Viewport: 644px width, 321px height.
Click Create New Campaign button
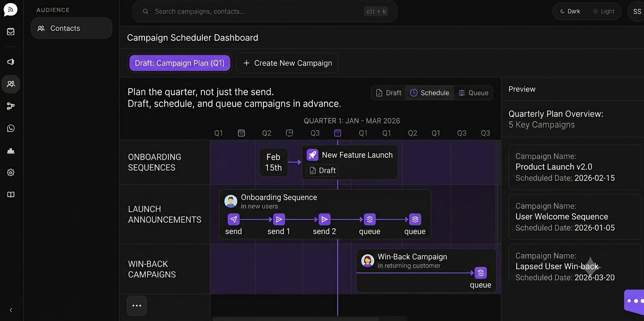(x=287, y=63)
